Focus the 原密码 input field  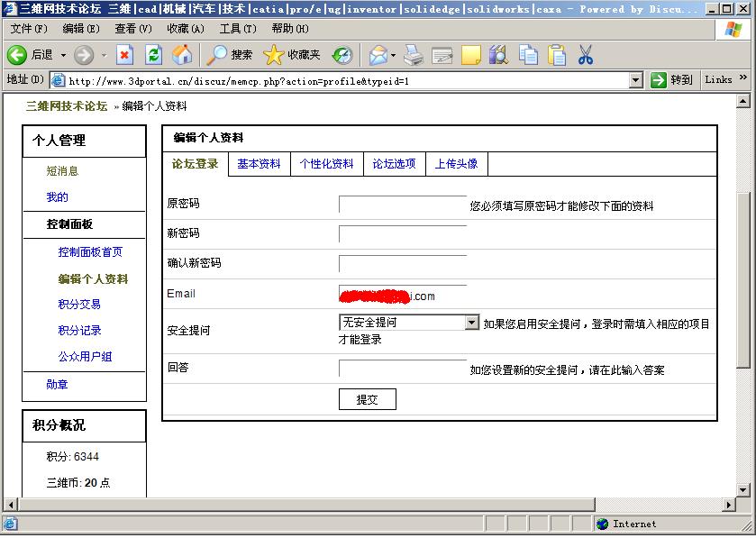[403, 204]
